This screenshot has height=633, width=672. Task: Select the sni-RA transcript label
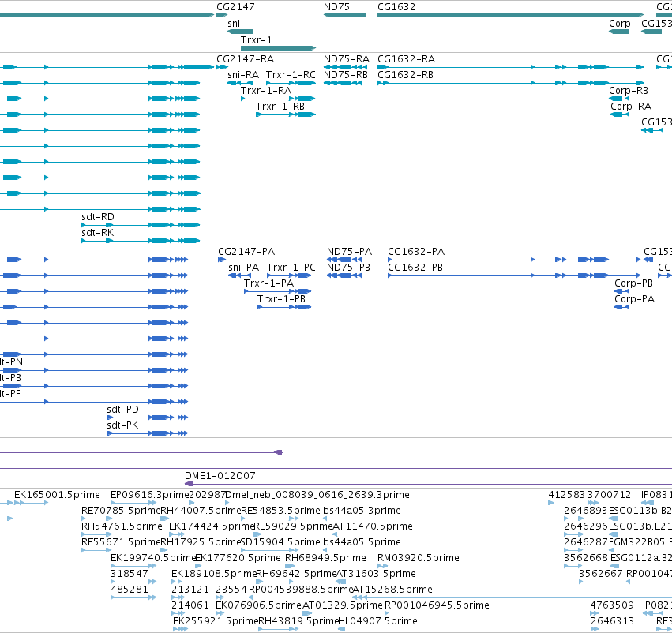coord(243,74)
